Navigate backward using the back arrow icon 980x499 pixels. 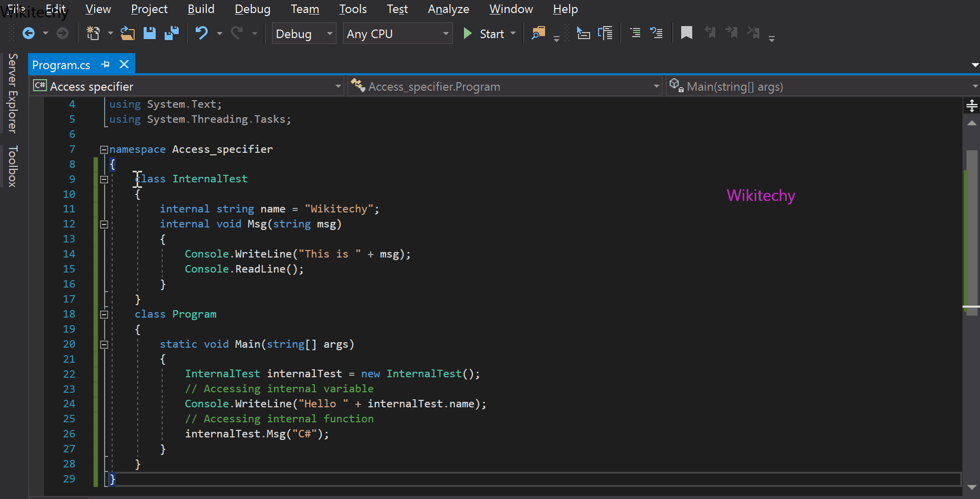click(x=29, y=33)
